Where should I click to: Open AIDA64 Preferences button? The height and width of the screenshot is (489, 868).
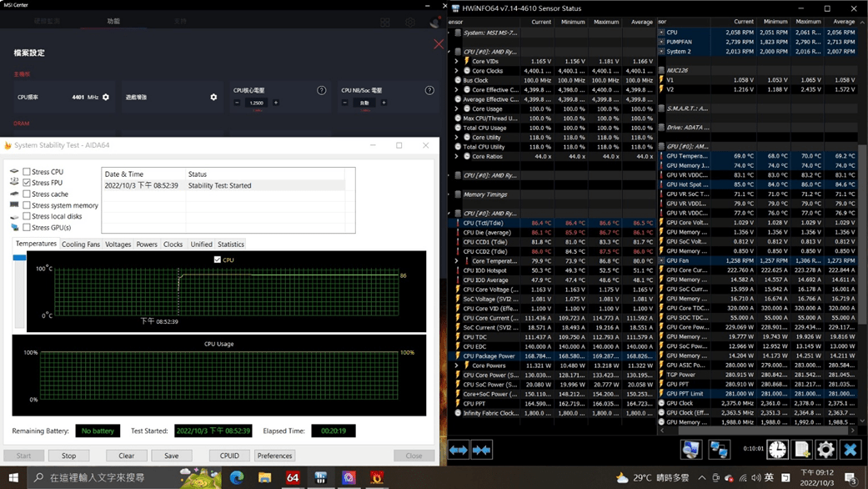[274, 456]
